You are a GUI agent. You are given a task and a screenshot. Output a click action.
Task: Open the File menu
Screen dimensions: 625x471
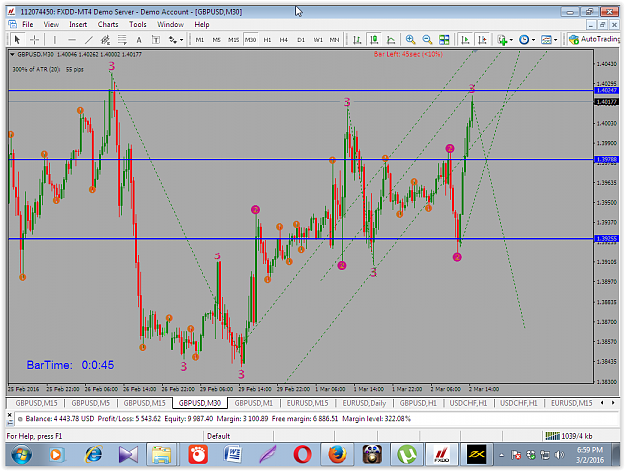click(x=28, y=24)
